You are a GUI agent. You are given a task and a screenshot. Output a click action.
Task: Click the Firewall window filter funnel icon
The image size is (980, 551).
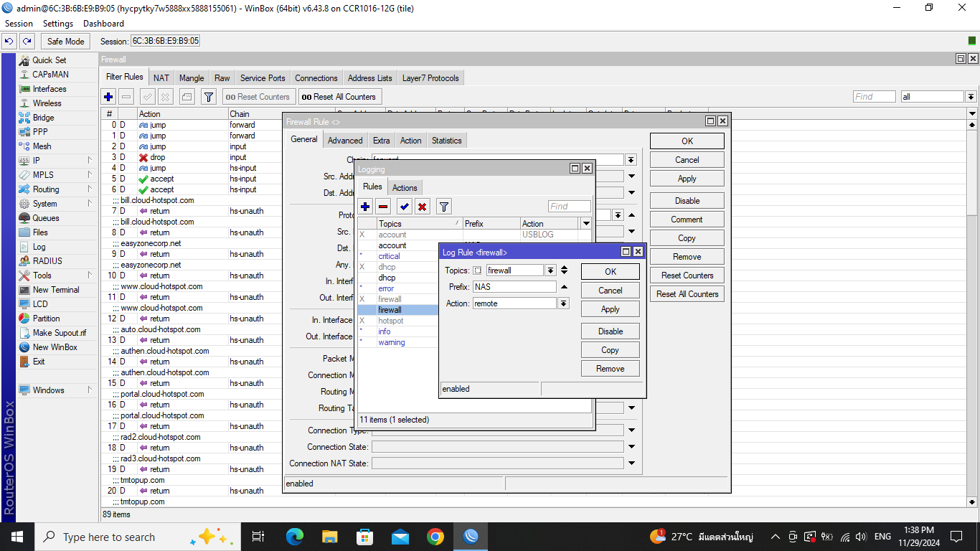(x=209, y=97)
